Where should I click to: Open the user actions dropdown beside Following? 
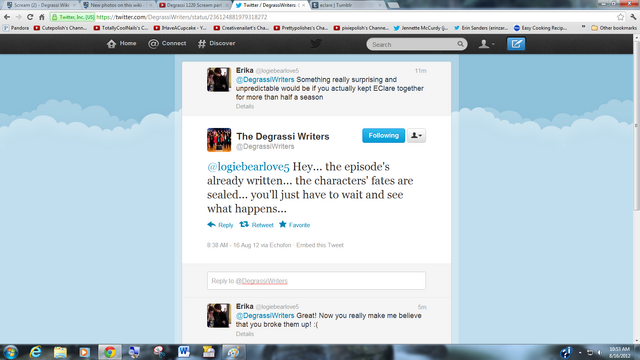[416, 136]
